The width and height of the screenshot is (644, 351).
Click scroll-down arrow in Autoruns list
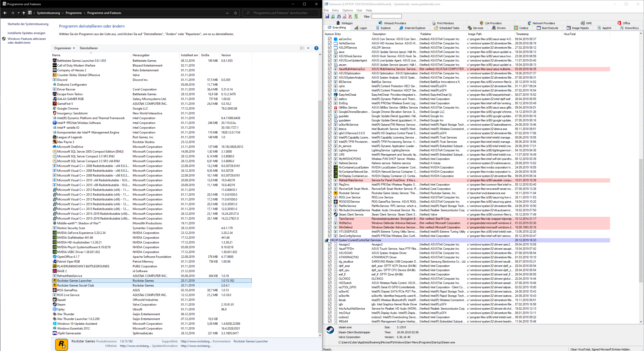pos(641,322)
